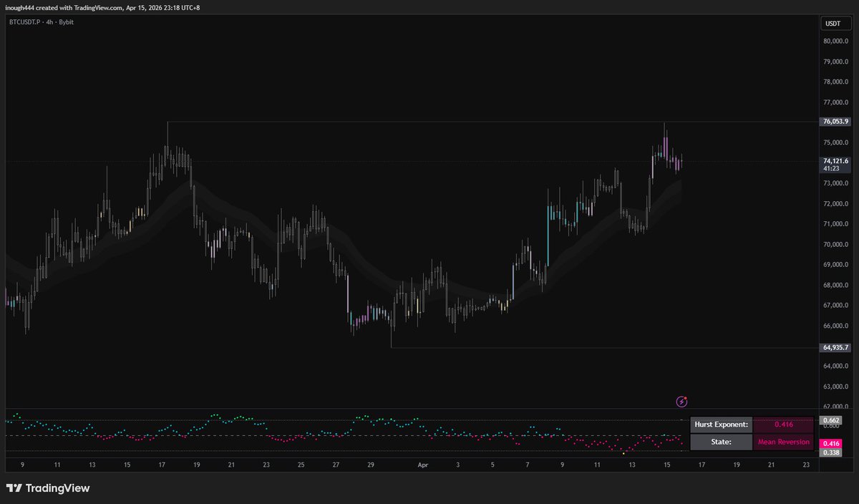Click the 72,000.0 price axis label
Viewport: 859px width, 504px height.
click(836, 204)
